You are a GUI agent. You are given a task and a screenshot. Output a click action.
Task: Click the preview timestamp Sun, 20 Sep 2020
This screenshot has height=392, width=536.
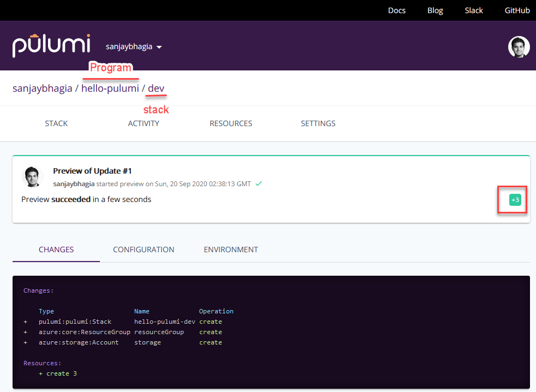203,184
